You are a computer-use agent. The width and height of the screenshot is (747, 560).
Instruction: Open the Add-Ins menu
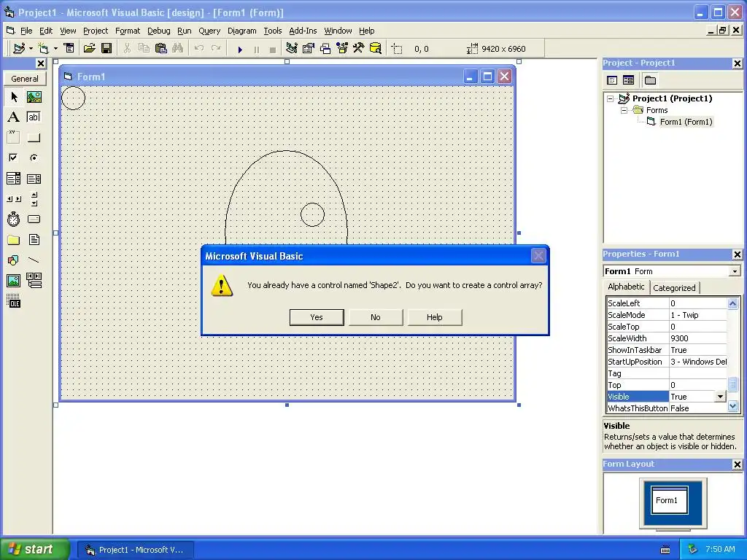pos(303,31)
